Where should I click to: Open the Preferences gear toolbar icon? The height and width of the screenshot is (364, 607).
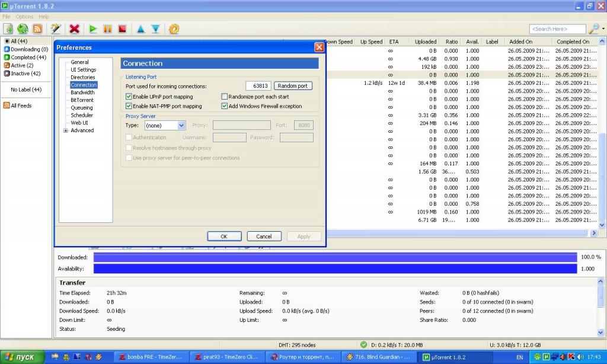pos(174,29)
